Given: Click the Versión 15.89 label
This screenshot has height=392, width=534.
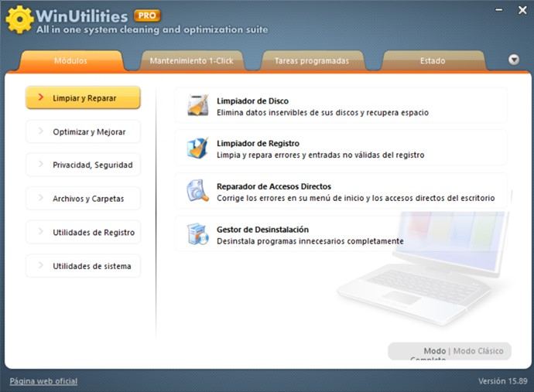Looking at the screenshot, I should point(503,381).
